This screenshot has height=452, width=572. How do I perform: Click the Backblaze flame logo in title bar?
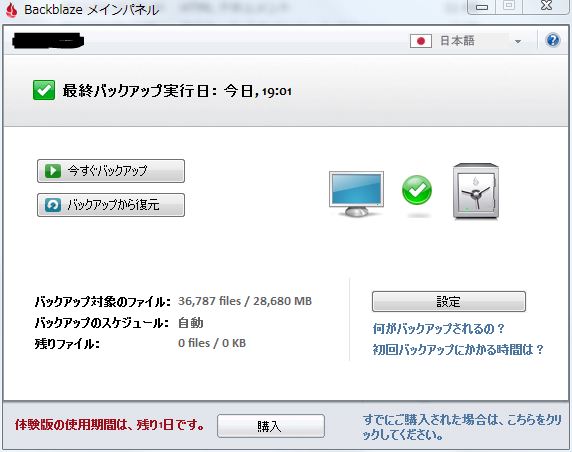point(12,10)
